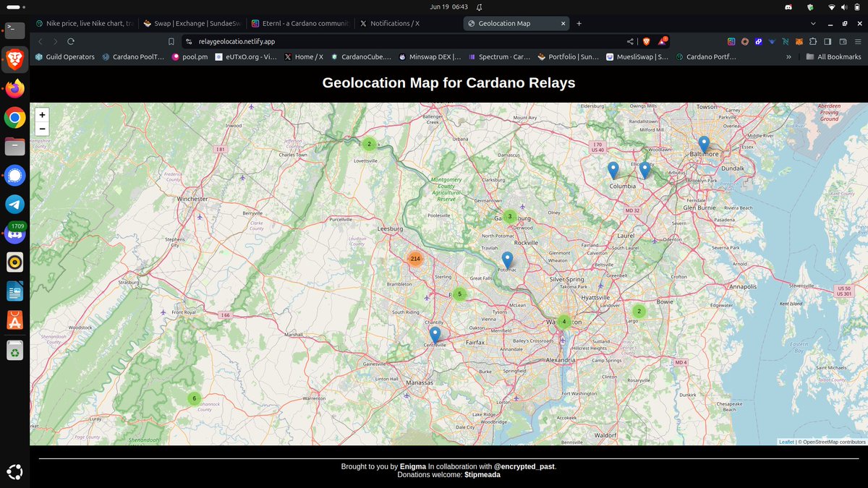868x488 pixels.
Task: Open Trash from the dock
Action: coord(14,350)
